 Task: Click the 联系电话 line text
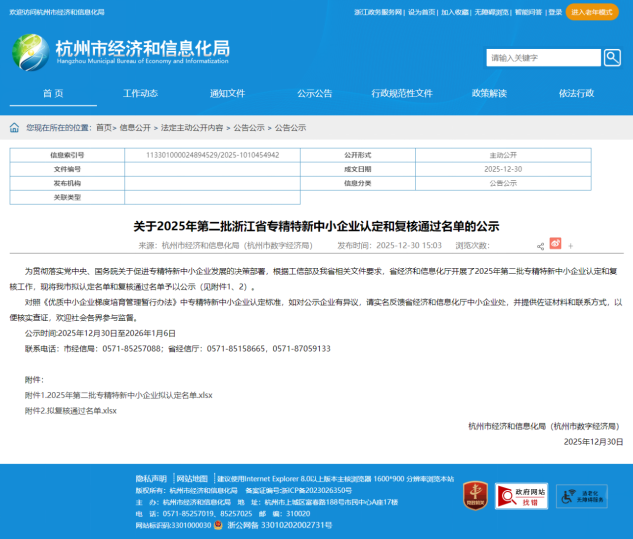(178, 349)
